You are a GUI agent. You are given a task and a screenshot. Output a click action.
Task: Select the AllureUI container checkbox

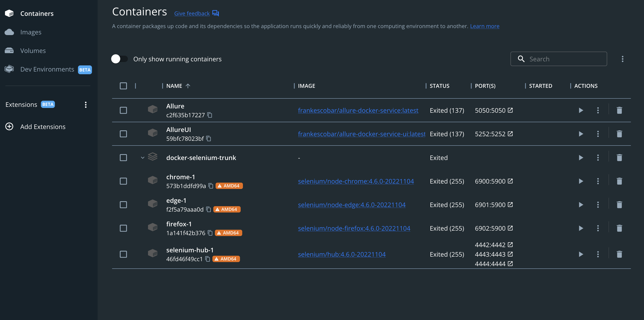tap(123, 134)
